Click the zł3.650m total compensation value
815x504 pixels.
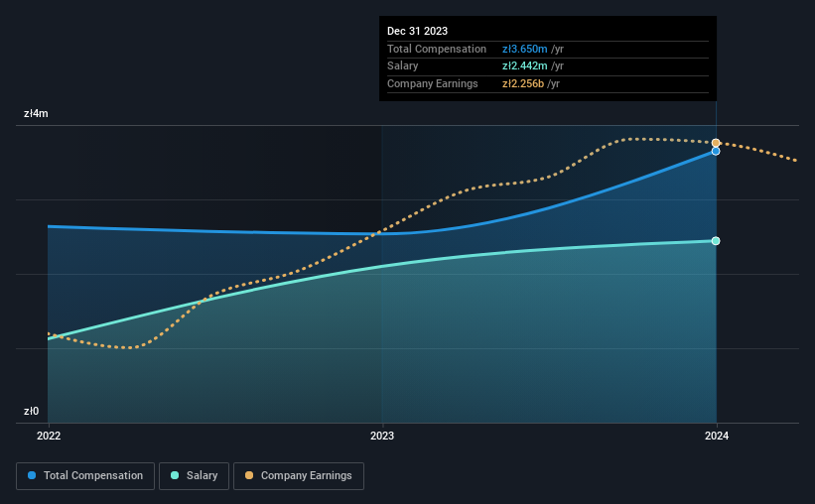pyautogui.click(x=524, y=49)
